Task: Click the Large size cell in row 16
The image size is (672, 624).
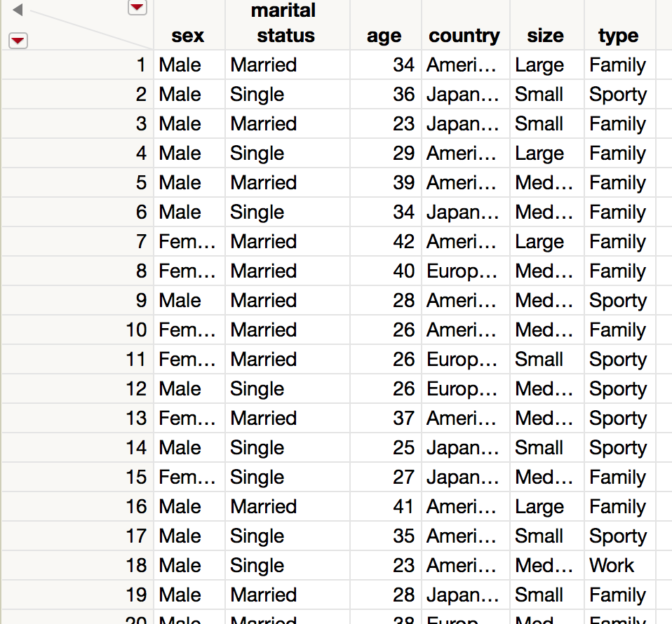Action: point(539,507)
